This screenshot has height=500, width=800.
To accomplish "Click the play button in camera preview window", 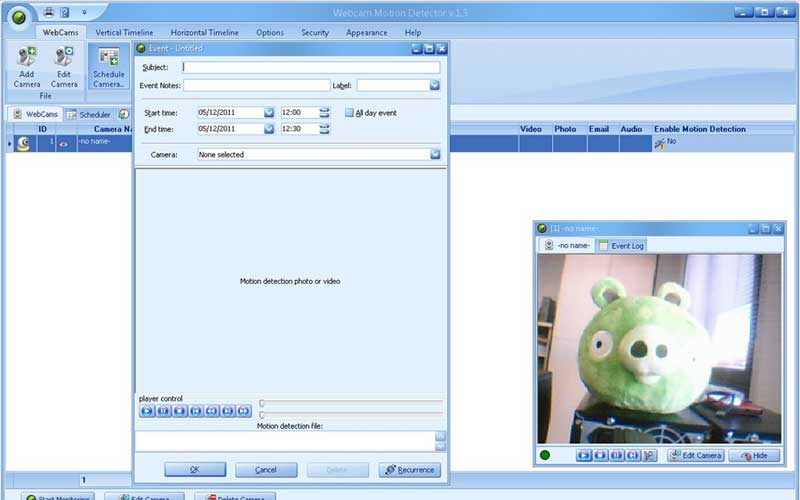I will 584,455.
